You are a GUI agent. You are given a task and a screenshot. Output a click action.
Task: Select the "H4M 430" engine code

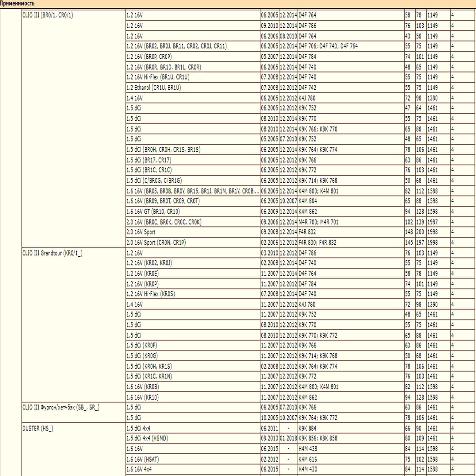click(x=308, y=469)
